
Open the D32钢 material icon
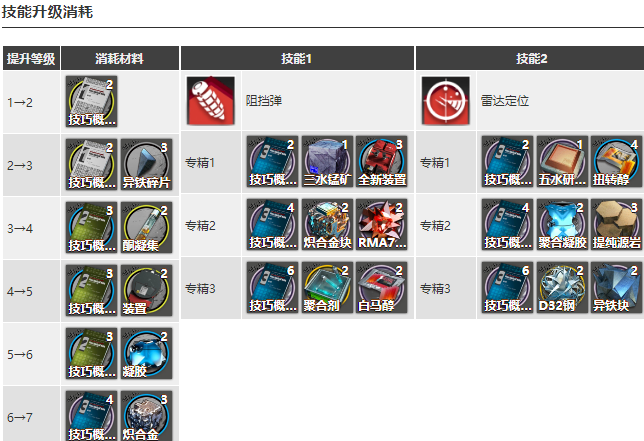click(562, 287)
